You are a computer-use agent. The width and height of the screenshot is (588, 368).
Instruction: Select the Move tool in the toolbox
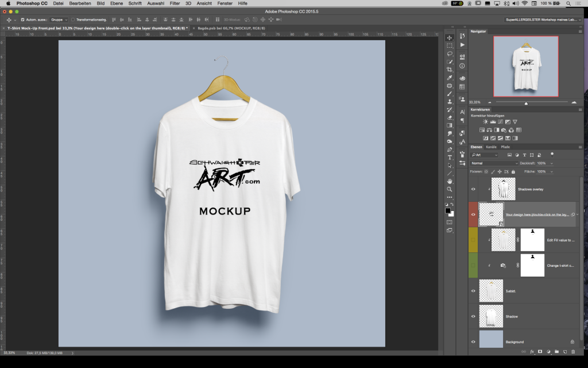point(450,38)
